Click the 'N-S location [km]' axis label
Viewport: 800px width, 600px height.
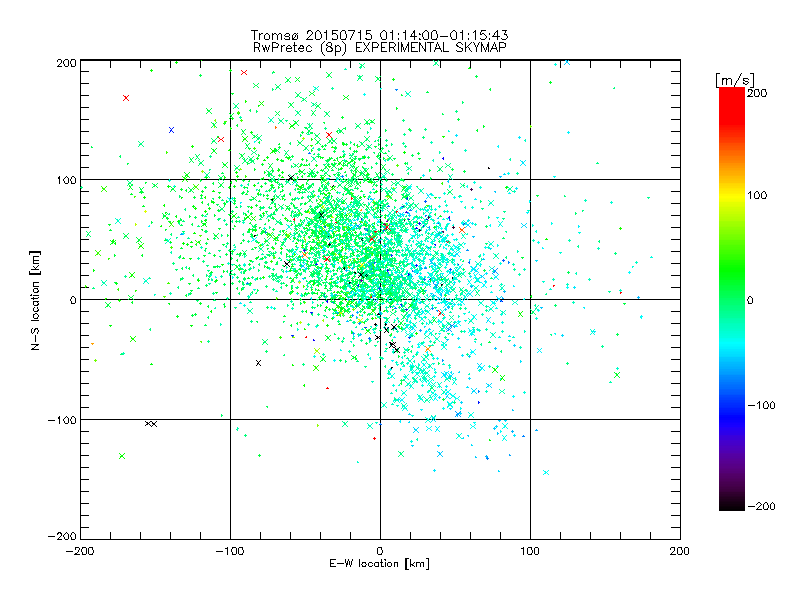tap(35, 300)
